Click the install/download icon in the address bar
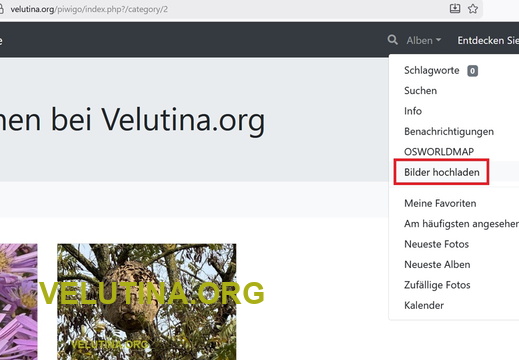The height and width of the screenshot is (360, 519). (x=455, y=9)
